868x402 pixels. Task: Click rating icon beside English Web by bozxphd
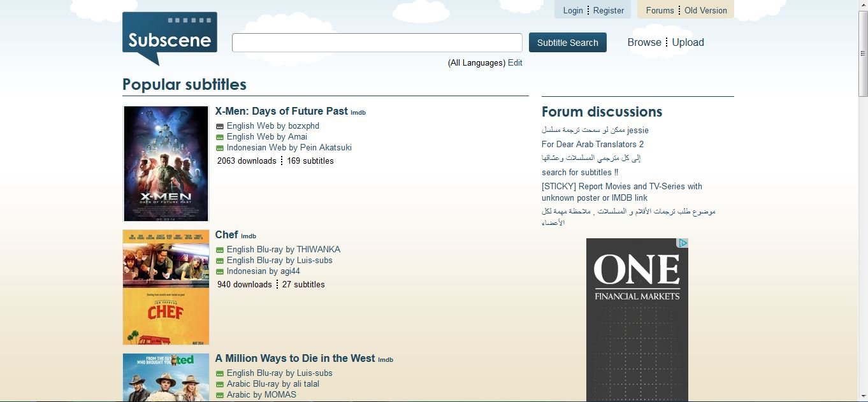(x=220, y=127)
